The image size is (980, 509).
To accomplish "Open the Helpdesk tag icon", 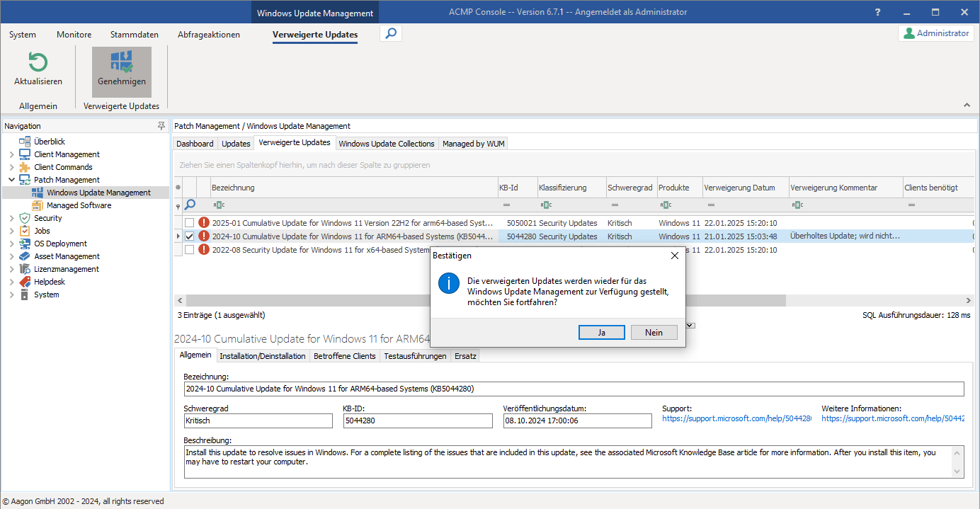I will 23,281.
